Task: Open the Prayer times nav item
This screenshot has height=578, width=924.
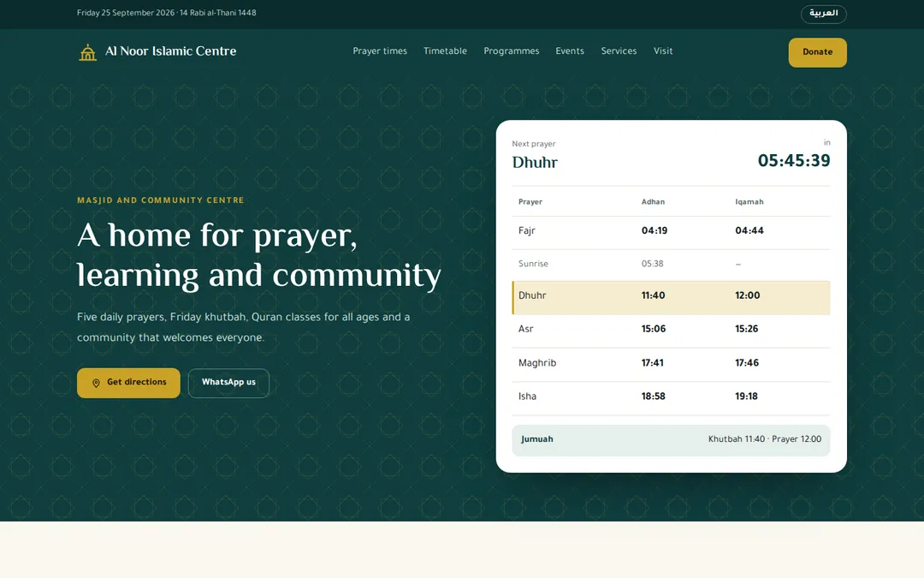Action: point(380,51)
